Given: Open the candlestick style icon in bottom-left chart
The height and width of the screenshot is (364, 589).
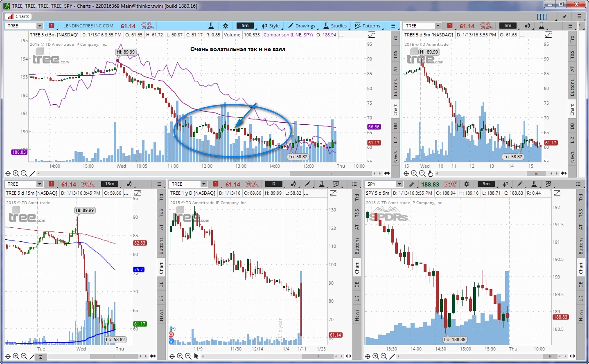Looking at the screenshot, I should (x=129, y=184).
